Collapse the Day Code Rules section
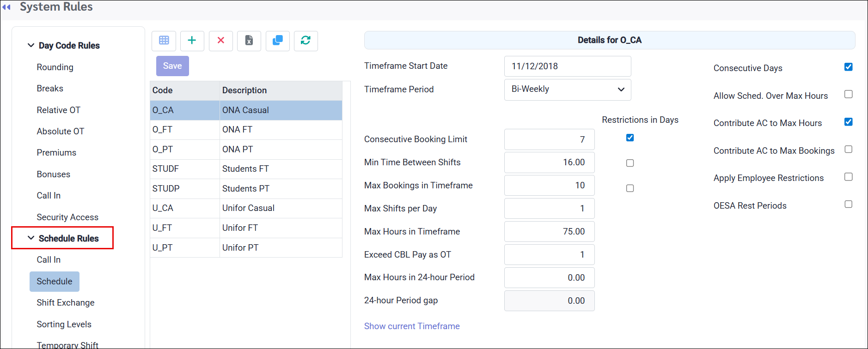This screenshot has height=349, width=868. [31, 45]
